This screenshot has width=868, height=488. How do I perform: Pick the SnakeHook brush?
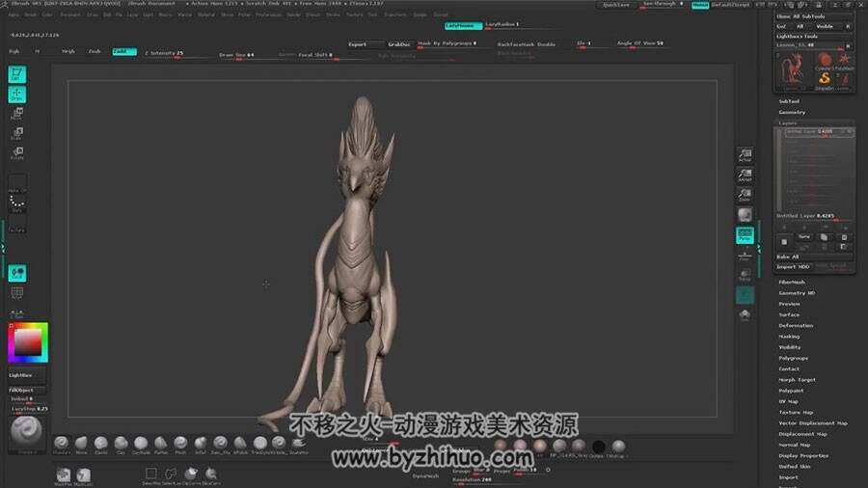pos(298,445)
